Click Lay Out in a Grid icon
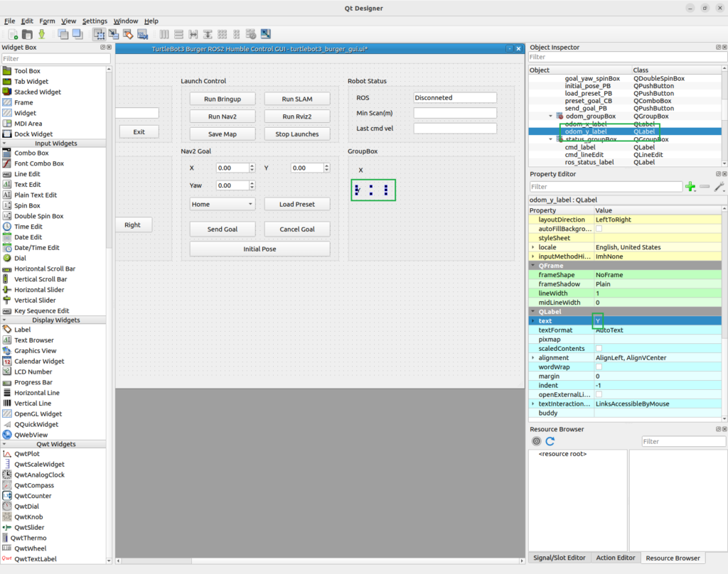Screen dimensions: 728x574 pyautogui.click(x=223, y=34)
